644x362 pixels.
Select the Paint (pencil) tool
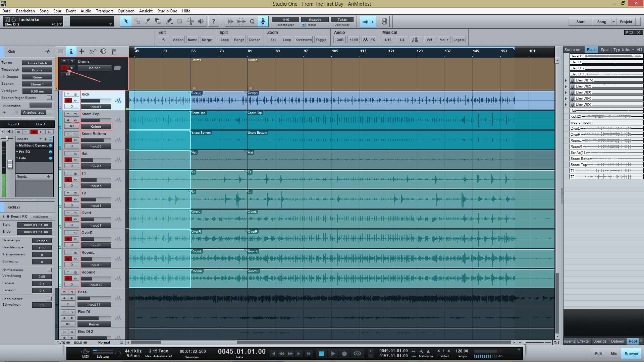click(x=169, y=21)
